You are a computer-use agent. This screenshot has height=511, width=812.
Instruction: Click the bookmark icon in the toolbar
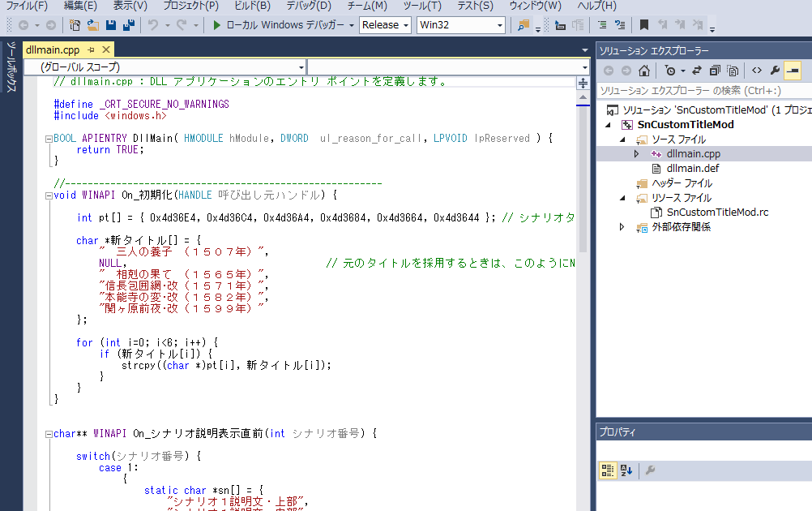tap(644, 25)
